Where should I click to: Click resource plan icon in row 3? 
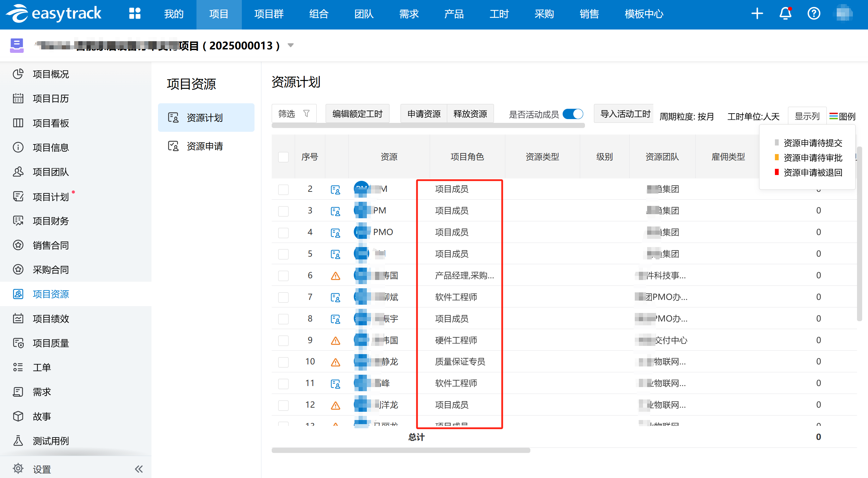(x=335, y=211)
